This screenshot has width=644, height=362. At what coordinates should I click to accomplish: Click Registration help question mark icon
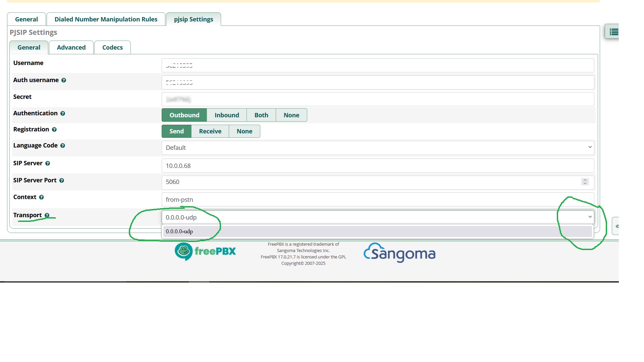pyautogui.click(x=54, y=130)
